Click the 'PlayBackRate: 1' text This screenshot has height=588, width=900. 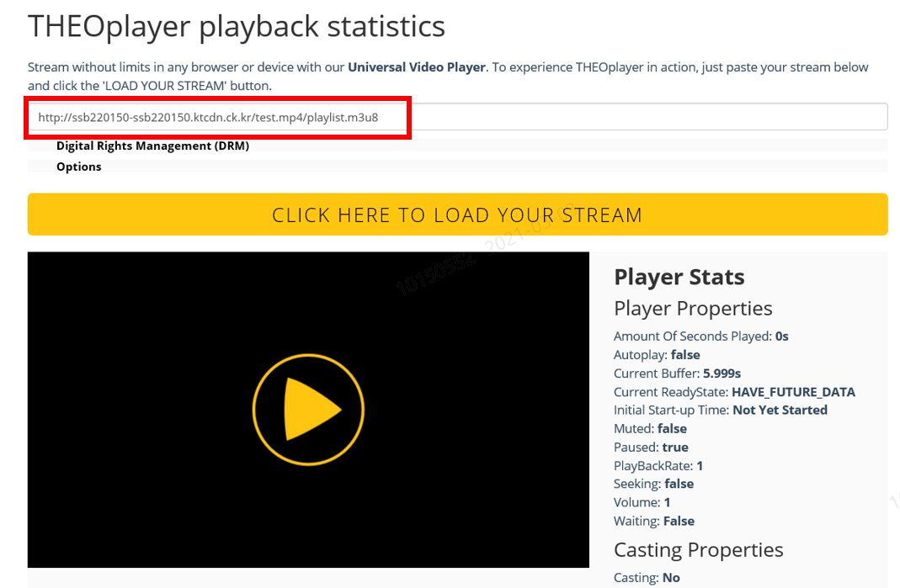point(658,465)
